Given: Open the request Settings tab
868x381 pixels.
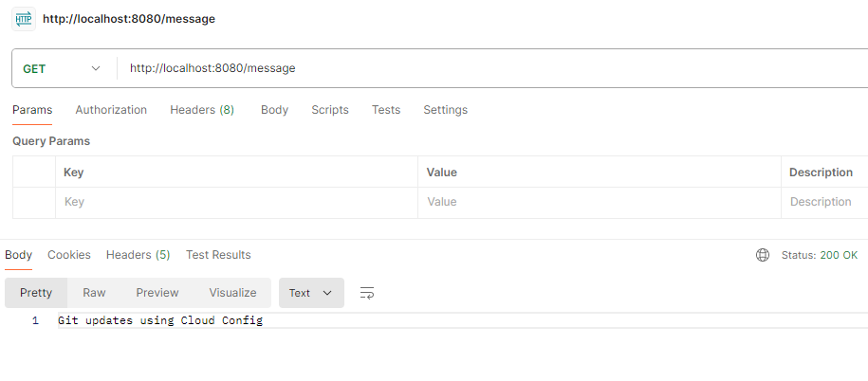Looking at the screenshot, I should 445,110.
